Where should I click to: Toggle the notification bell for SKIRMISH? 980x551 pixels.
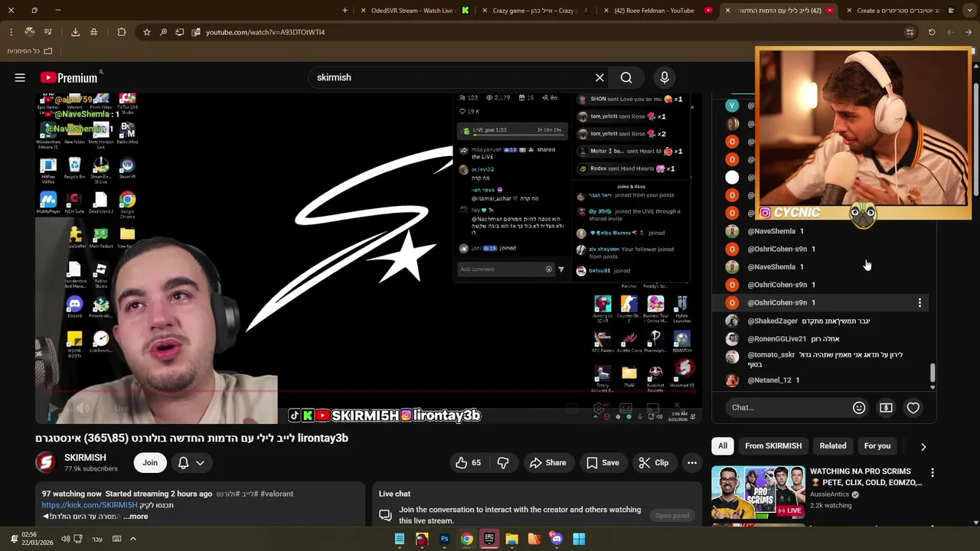point(183,462)
